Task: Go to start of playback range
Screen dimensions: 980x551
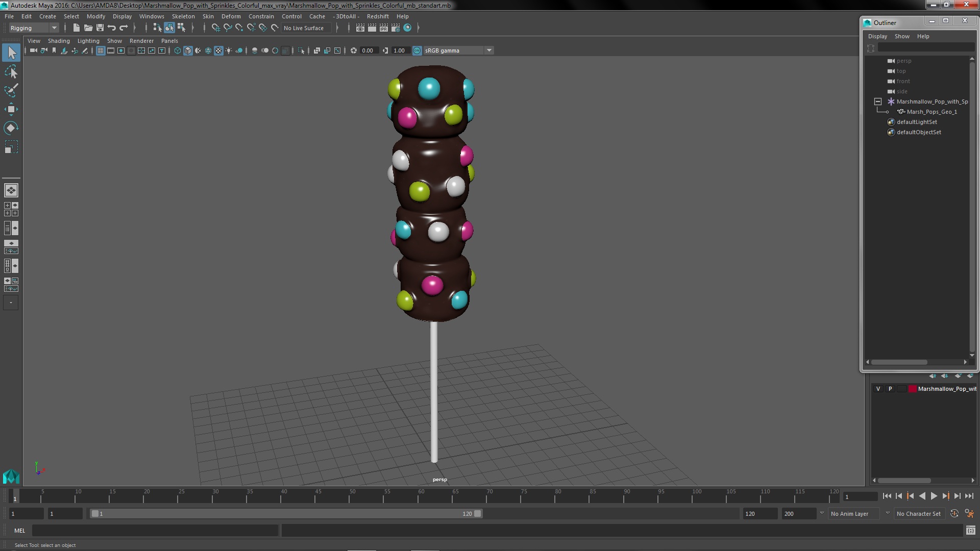Action: [x=887, y=496]
